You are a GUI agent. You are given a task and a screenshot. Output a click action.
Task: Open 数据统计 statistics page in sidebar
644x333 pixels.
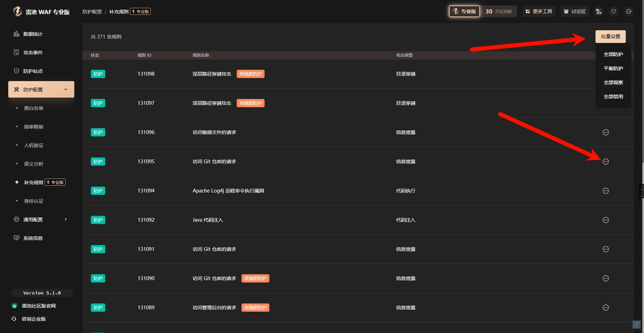pyautogui.click(x=33, y=34)
